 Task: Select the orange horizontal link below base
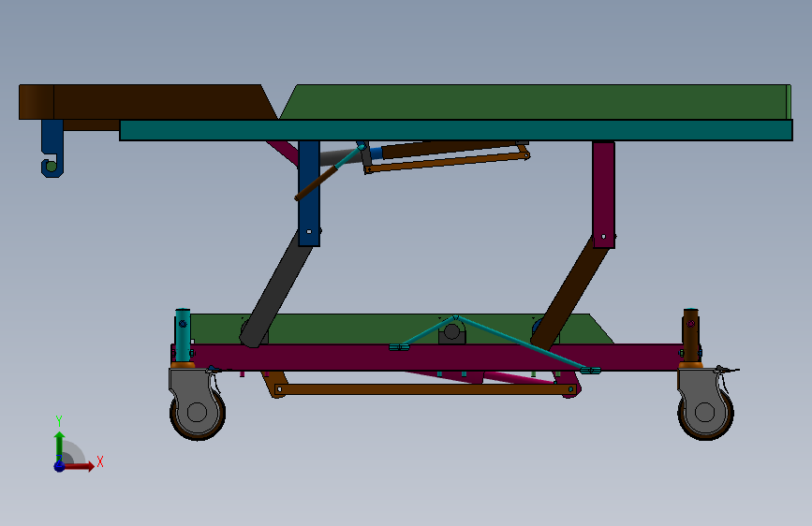click(424, 388)
